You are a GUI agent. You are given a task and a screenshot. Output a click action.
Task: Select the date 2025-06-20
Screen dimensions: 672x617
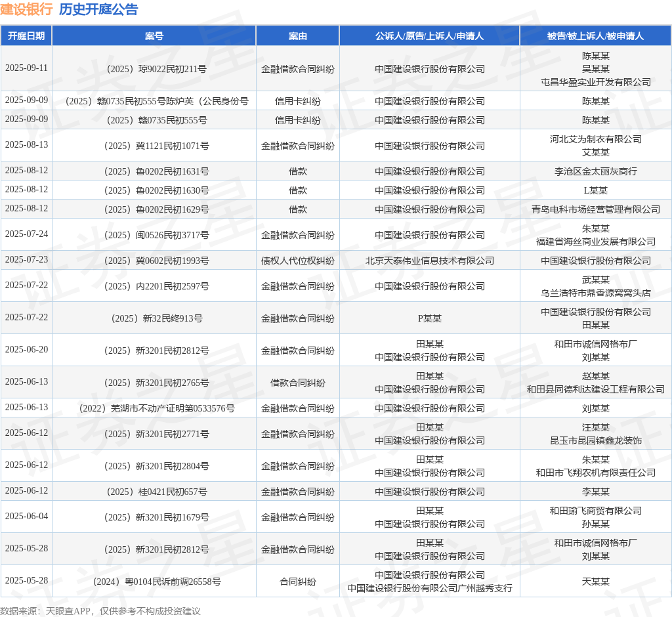tap(26, 349)
